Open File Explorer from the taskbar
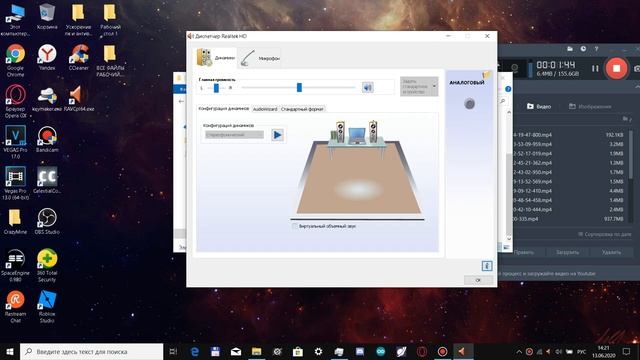This screenshot has height=360, width=640. tap(256, 351)
